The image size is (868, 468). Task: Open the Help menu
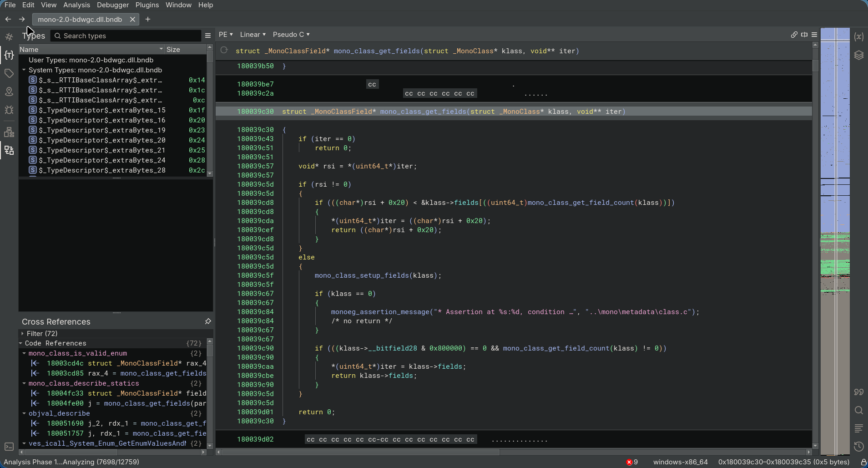click(206, 5)
